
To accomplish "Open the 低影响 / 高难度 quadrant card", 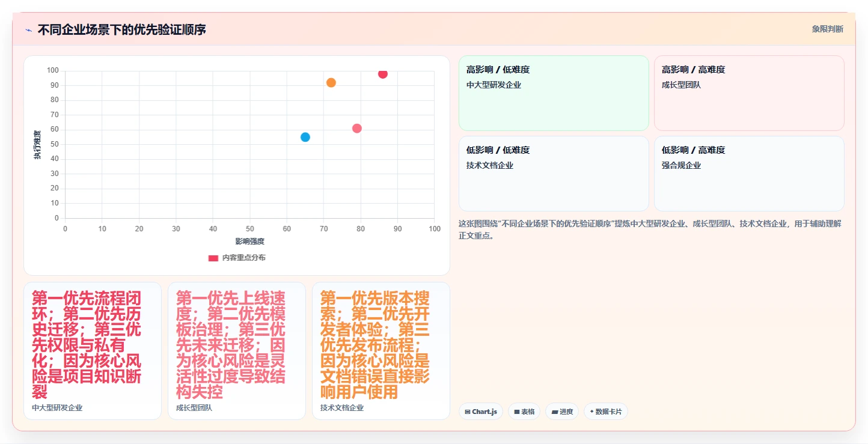I will tap(749, 174).
